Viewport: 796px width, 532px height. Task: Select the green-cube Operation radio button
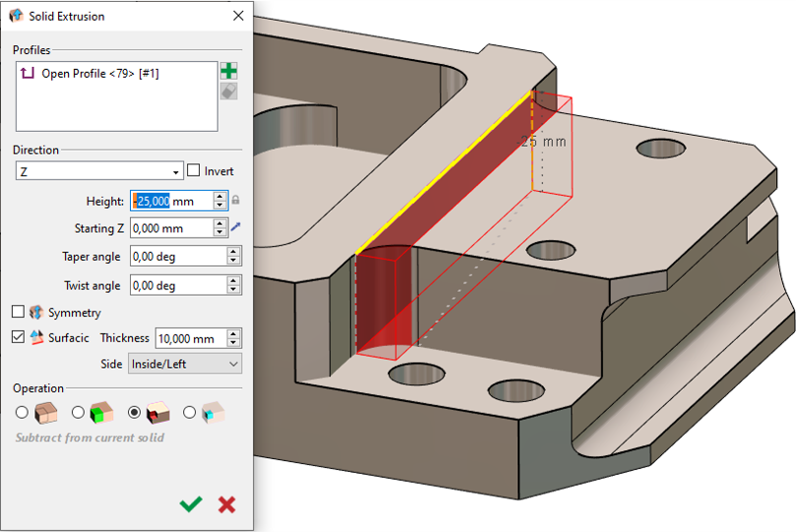[78, 413]
